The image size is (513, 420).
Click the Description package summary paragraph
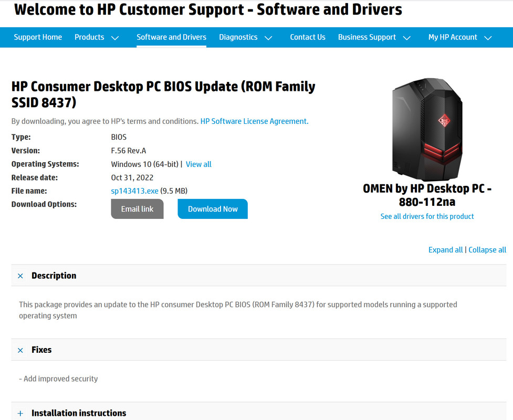coord(238,310)
